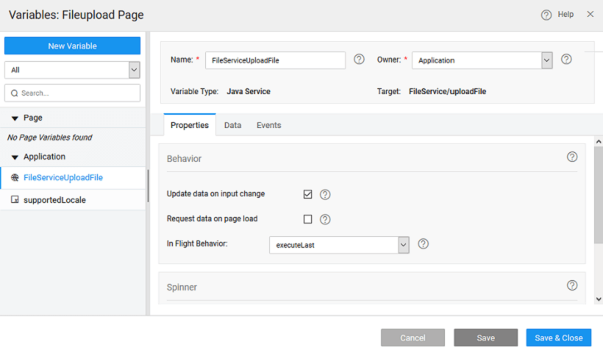Open help for Spinner section
This screenshot has width=603, height=364.
click(572, 285)
